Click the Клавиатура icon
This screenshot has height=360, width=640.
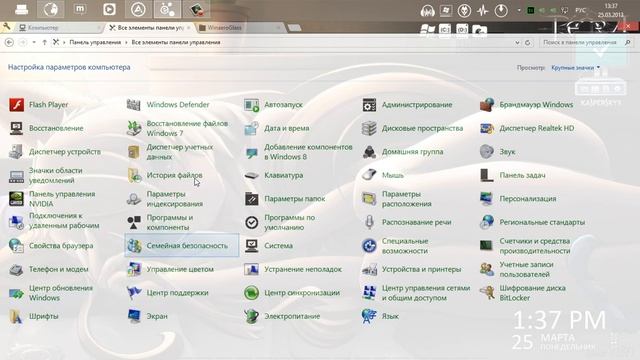pyautogui.click(x=251, y=176)
